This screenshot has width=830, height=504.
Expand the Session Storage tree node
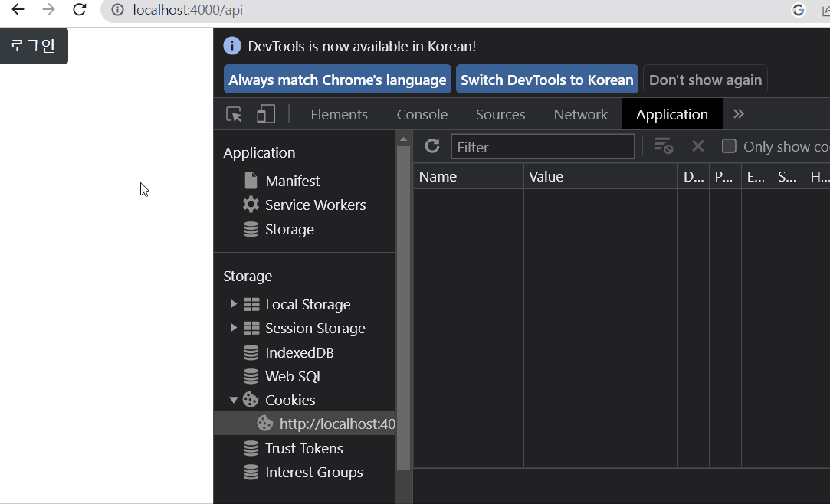(233, 328)
